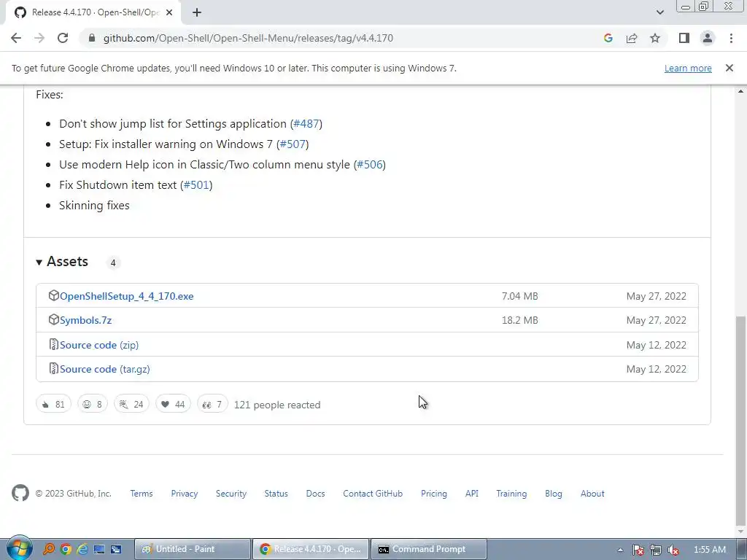
Task: Open the Blog footer link
Action: coord(554,494)
